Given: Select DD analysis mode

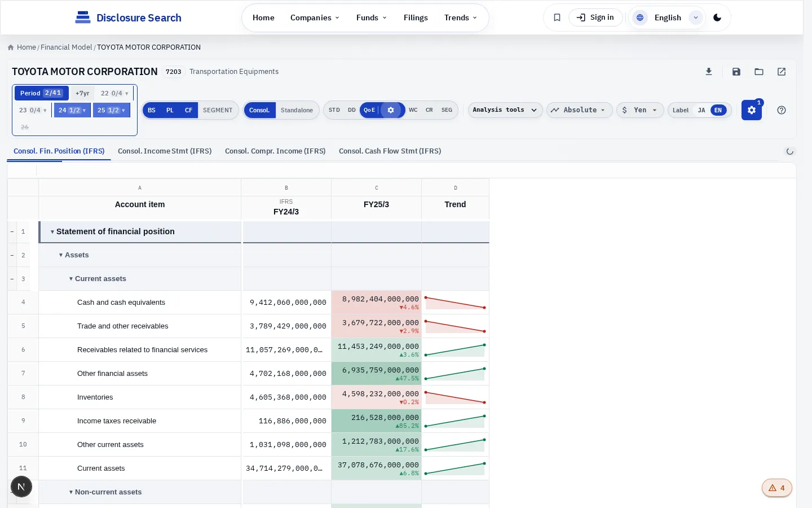Looking at the screenshot, I should (352, 110).
